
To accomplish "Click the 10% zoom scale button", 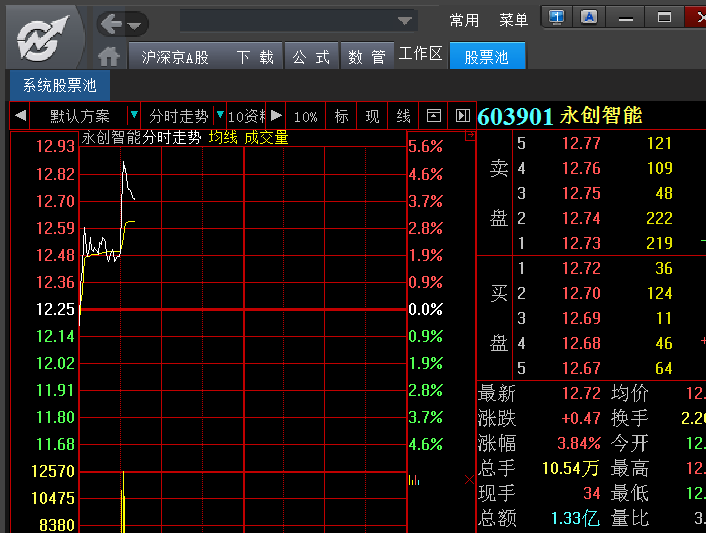I will (x=306, y=116).
